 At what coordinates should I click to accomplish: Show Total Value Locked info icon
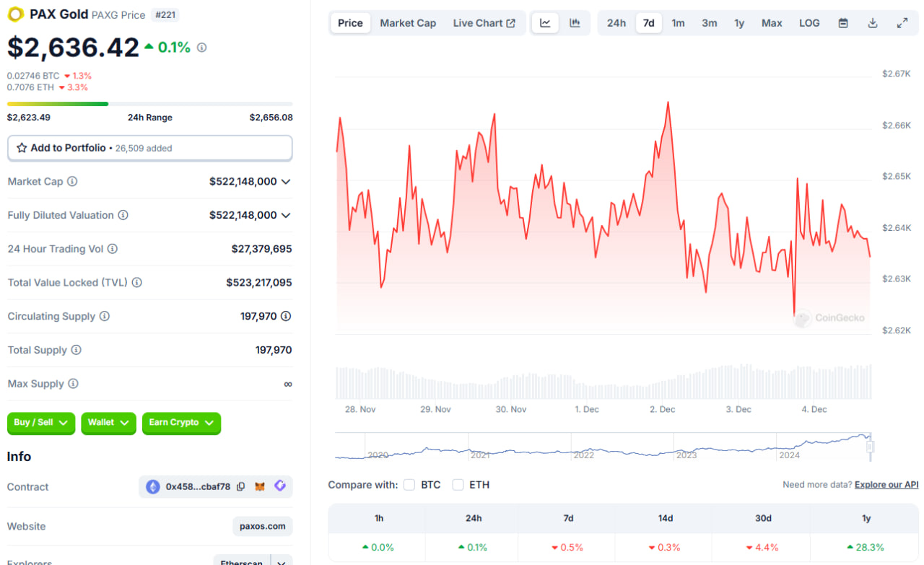tap(136, 282)
